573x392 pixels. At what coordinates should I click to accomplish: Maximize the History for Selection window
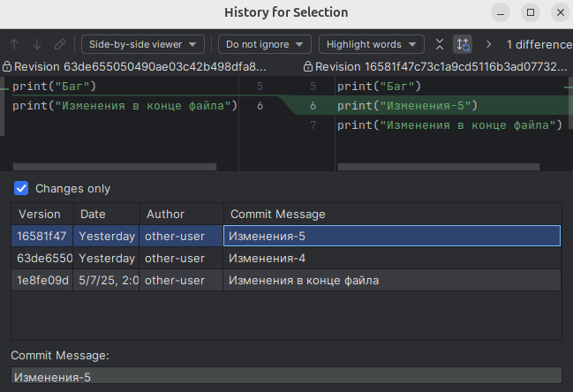531,12
